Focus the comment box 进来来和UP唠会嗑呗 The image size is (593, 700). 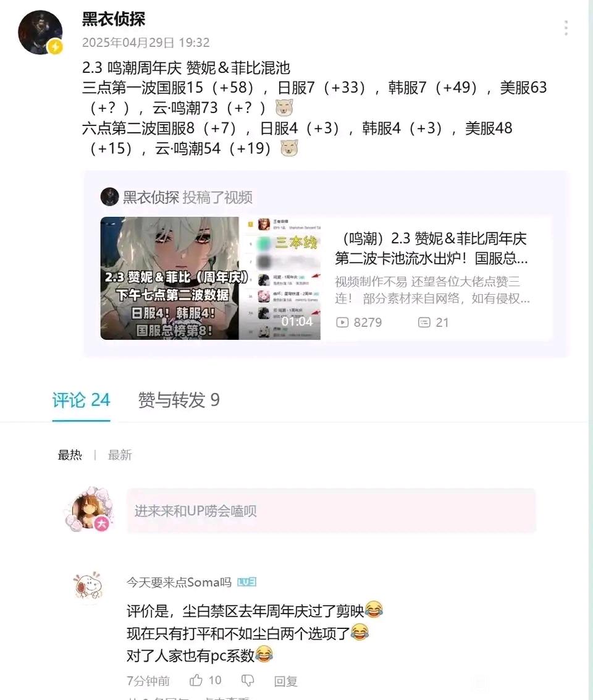[x=331, y=511]
